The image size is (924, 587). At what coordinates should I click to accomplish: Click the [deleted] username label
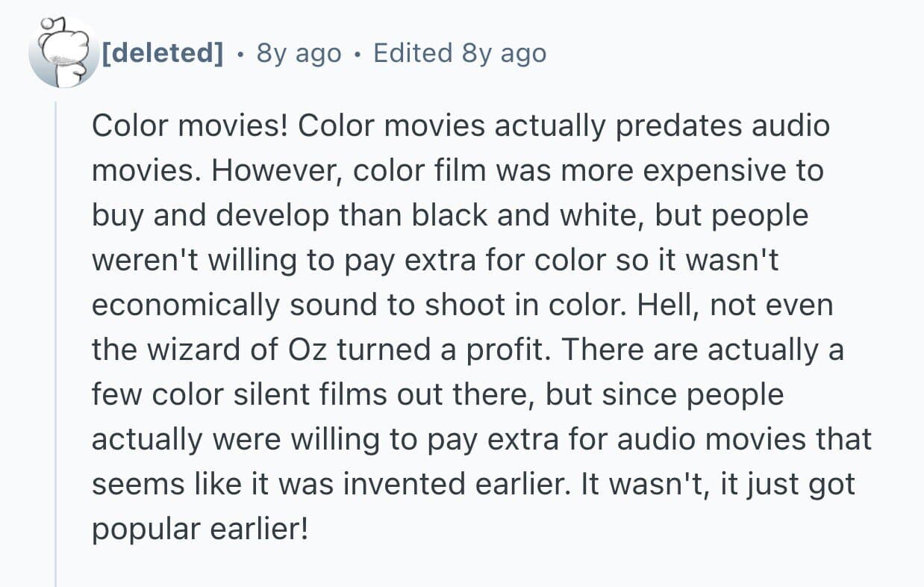pyautogui.click(x=162, y=53)
